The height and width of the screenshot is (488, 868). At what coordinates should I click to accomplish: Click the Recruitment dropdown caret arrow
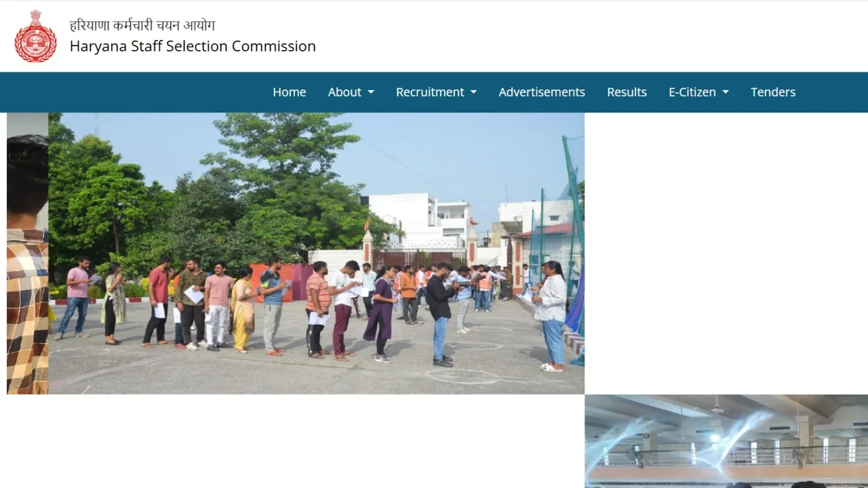coord(473,93)
